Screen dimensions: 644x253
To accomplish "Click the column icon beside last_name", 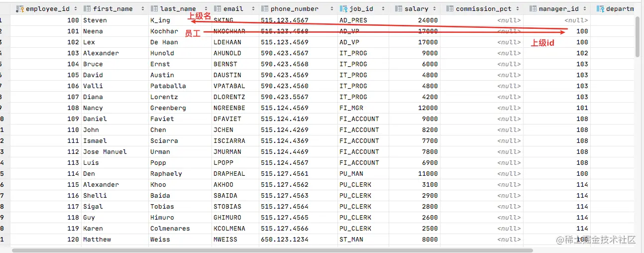I will coord(154,8).
